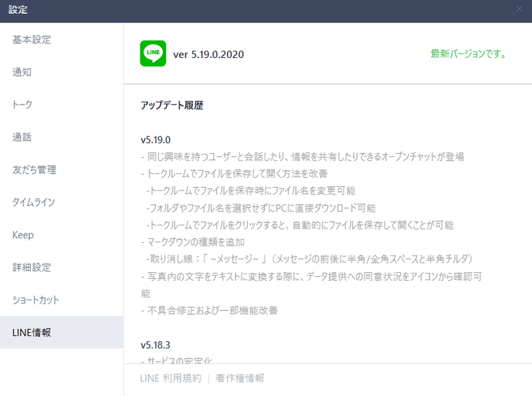Click the 自動的にファイルを保存して開く update note

(300, 225)
